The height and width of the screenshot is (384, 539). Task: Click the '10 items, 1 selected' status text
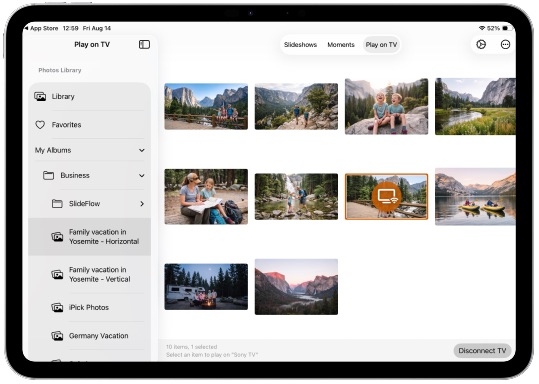coord(191,347)
